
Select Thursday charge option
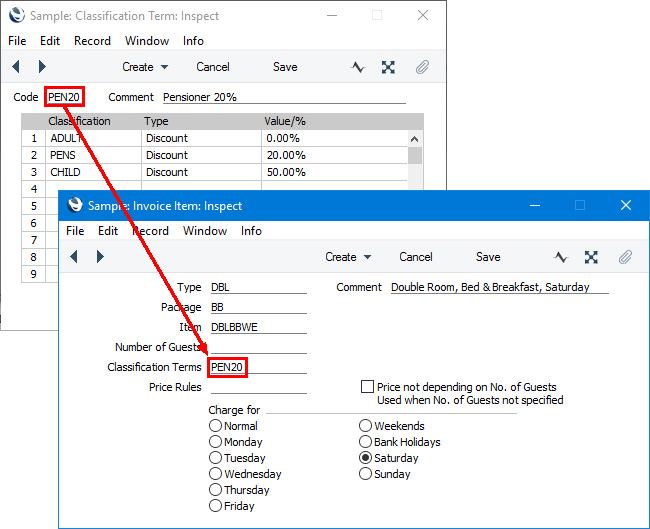(215, 490)
